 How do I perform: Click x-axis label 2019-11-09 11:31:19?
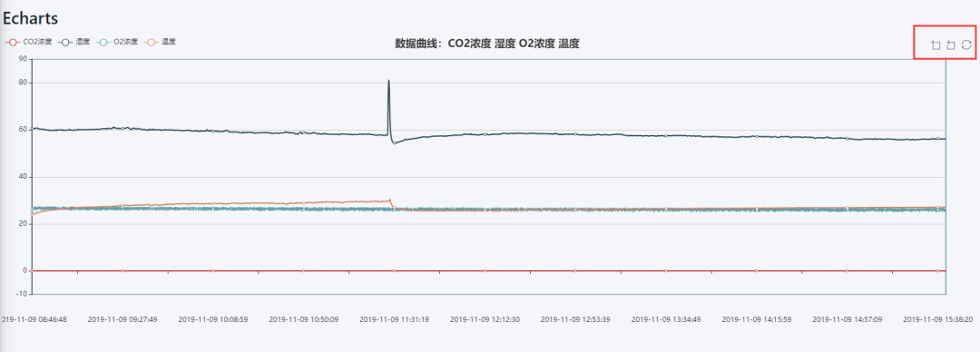395,318
